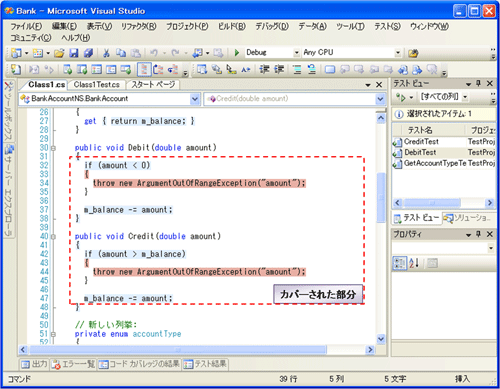Image resolution: width=500 pixels, height=389 pixels.
Task: Open the デバッグ(D) menu
Action: tap(272, 26)
